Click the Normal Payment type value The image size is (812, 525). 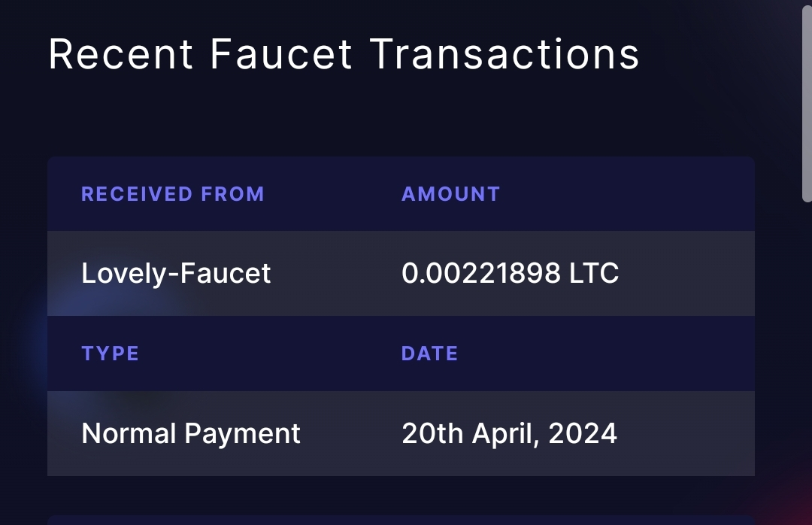190,433
